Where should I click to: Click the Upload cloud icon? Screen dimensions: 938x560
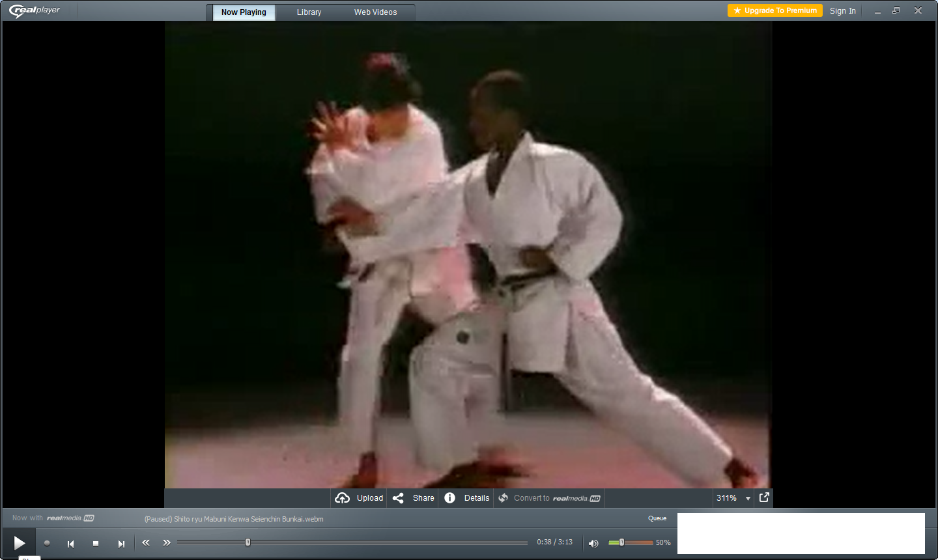(x=343, y=497)
